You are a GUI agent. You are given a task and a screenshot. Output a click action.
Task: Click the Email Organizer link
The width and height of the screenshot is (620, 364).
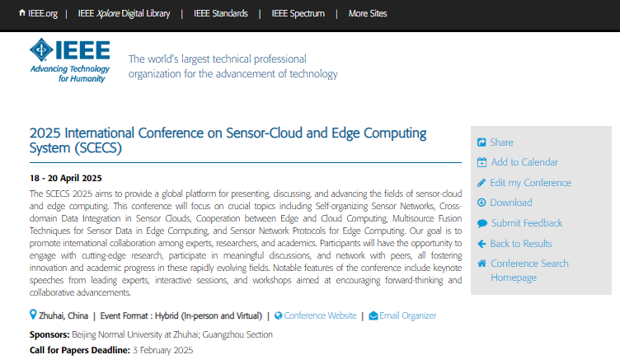click(407, 316)
